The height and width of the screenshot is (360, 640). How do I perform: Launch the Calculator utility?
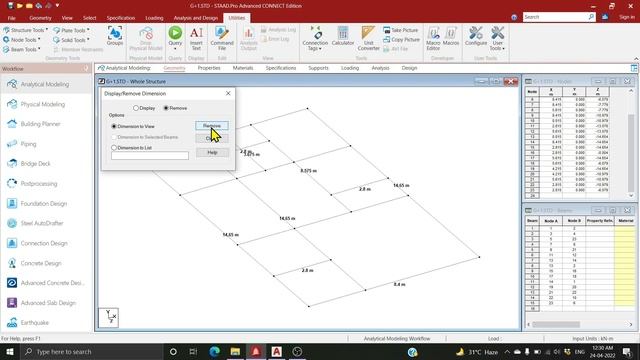point(343,36)
